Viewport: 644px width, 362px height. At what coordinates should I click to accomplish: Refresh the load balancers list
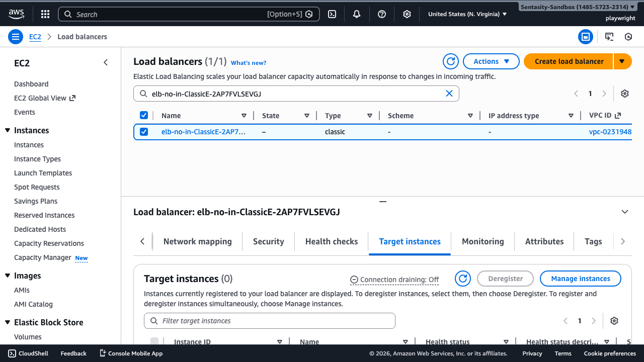tap(451, 61)
